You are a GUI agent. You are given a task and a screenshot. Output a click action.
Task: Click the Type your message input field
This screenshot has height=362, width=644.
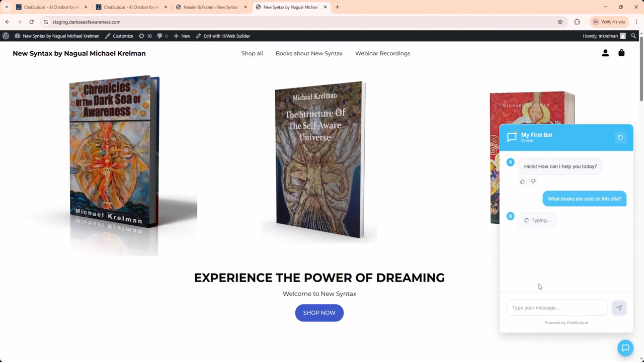[x=557, y=308]
